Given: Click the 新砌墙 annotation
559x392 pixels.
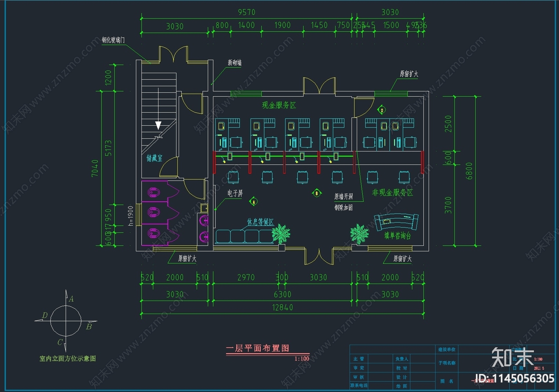Looking at the screenshot, I should click(x=235, y=62).
